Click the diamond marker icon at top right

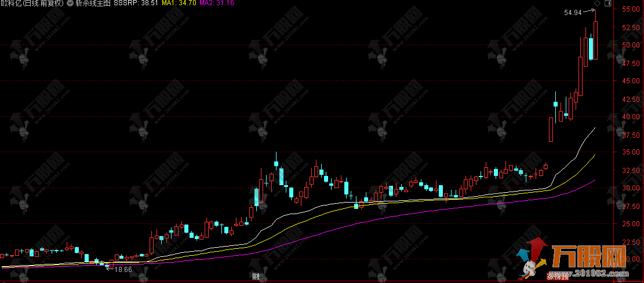(x=596, y=3)
